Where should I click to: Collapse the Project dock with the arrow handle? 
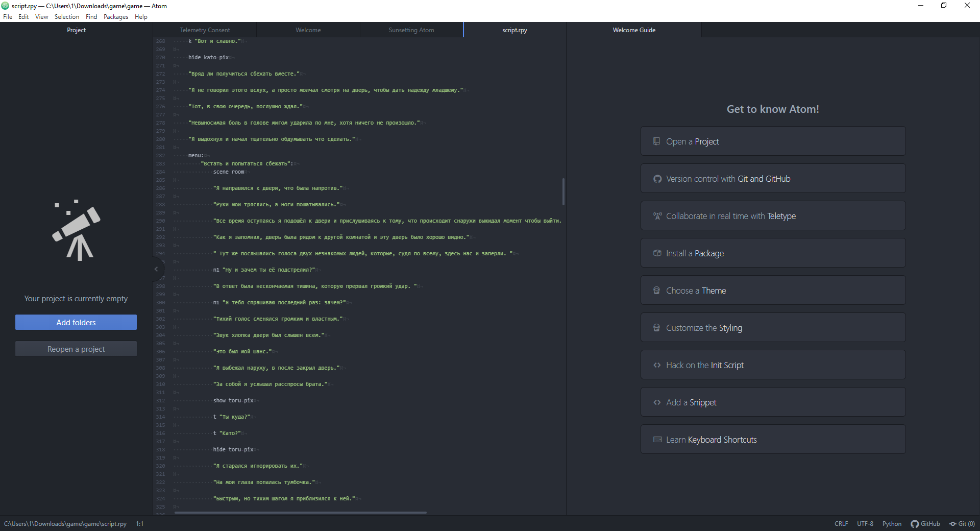tap(156, 269)
